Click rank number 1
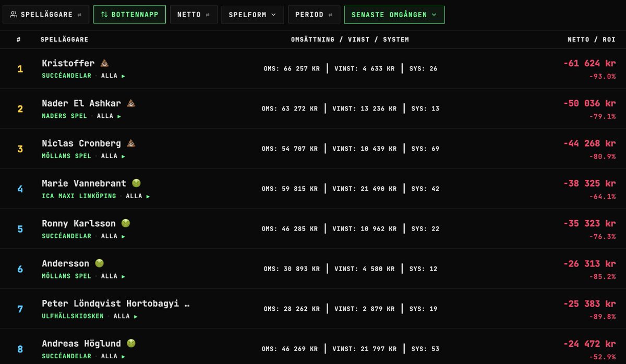The width and height of the screenshot is (626, 364). 20,69
